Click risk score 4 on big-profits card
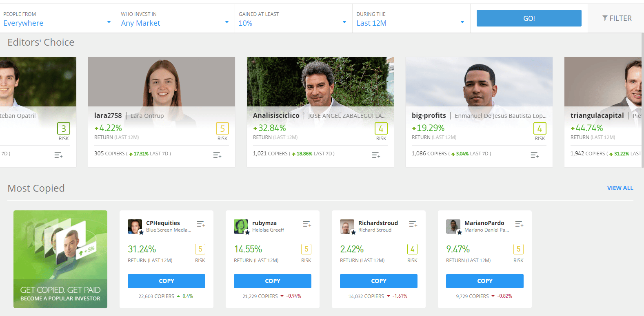 coord(540,128)
